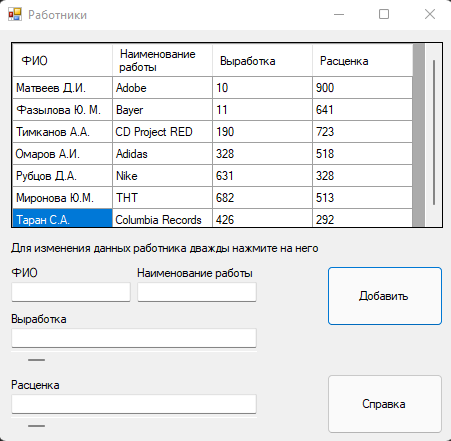Click the Выработка value 328 in Омаров row
This screenshot has width=451, height=441.
[262, 154]
